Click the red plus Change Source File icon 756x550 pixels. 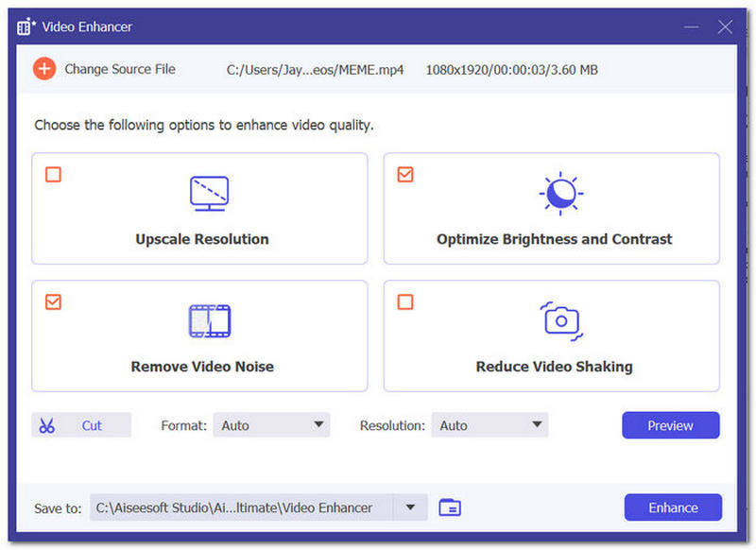coord(43,68)
